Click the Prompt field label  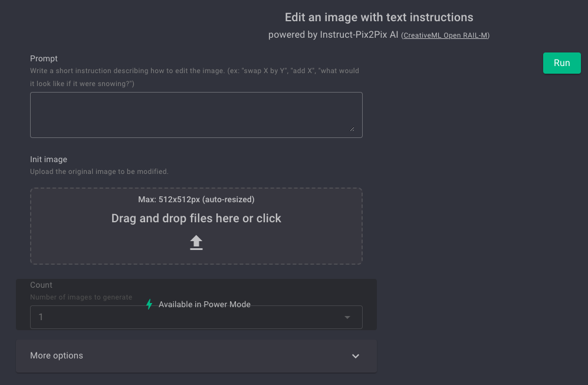44,58
